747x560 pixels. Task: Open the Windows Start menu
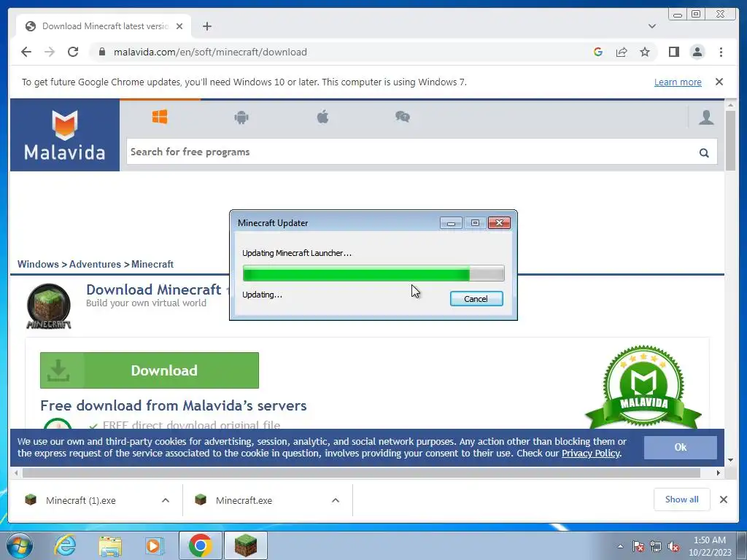coord(20,545)
